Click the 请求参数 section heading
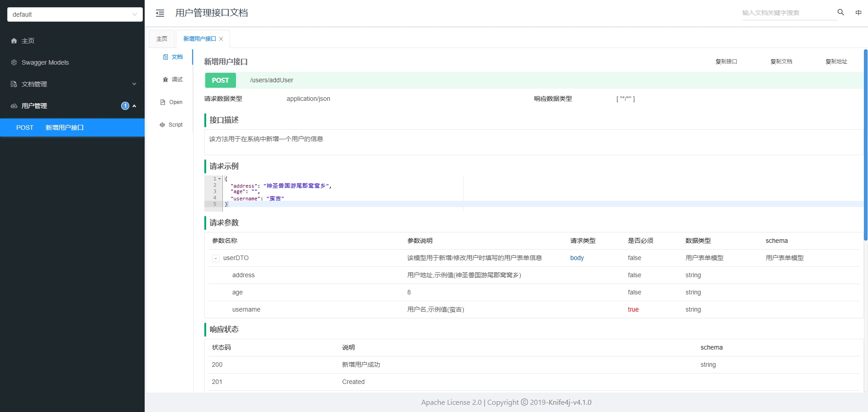Image resolution: width=868 pixels, height=412 pixels. tap(224, 223)
